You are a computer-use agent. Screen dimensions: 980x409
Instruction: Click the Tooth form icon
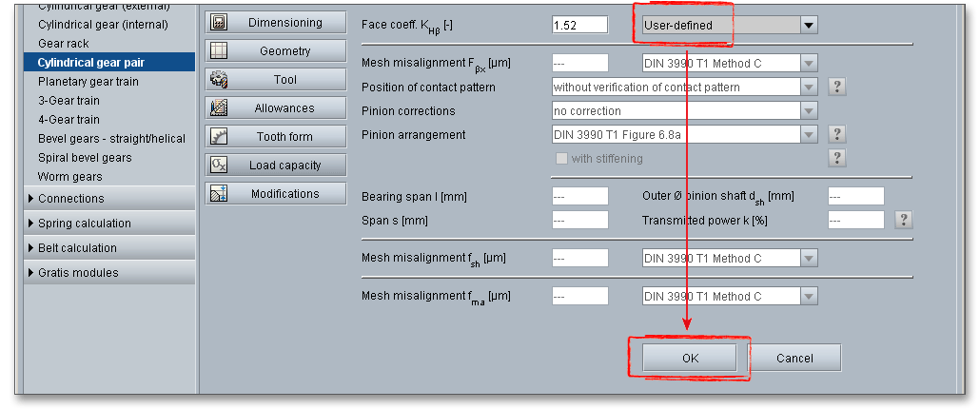coord(218,137)
